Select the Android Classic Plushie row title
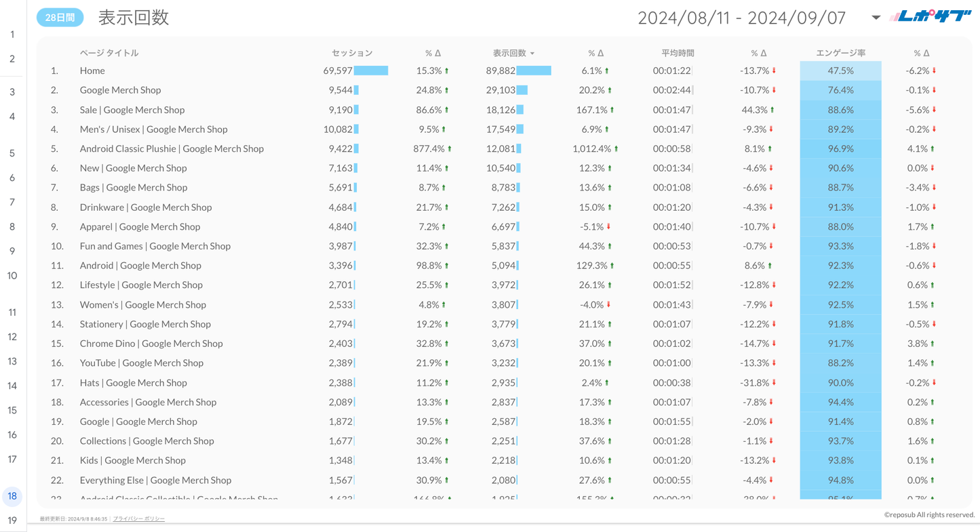This screenshot has width=980, height=532. pyautogui.click(x=172, y=148)
